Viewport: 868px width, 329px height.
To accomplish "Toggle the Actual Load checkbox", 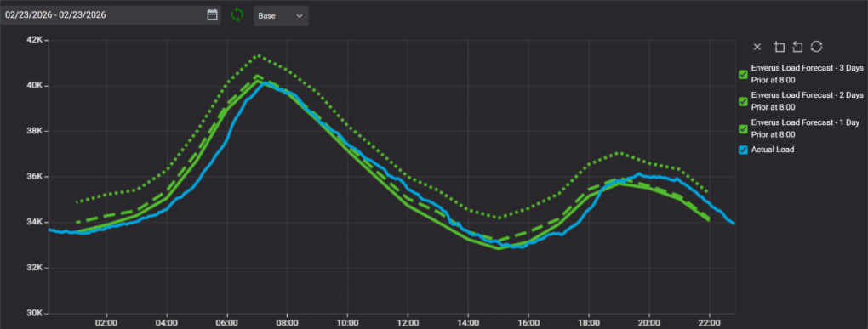I will coord(744,150).
